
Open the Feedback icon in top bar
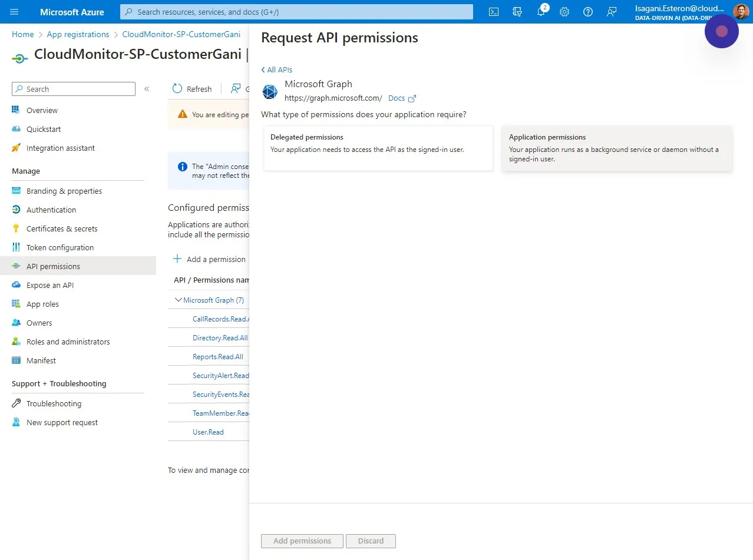612,12
